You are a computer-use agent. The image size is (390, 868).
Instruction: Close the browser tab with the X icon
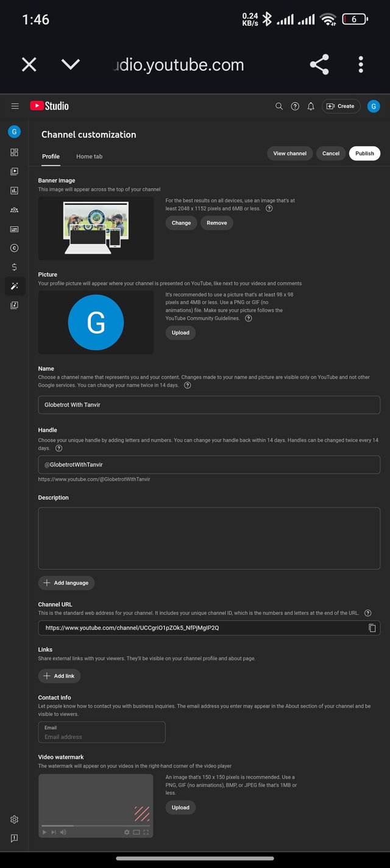coord(29,65)
